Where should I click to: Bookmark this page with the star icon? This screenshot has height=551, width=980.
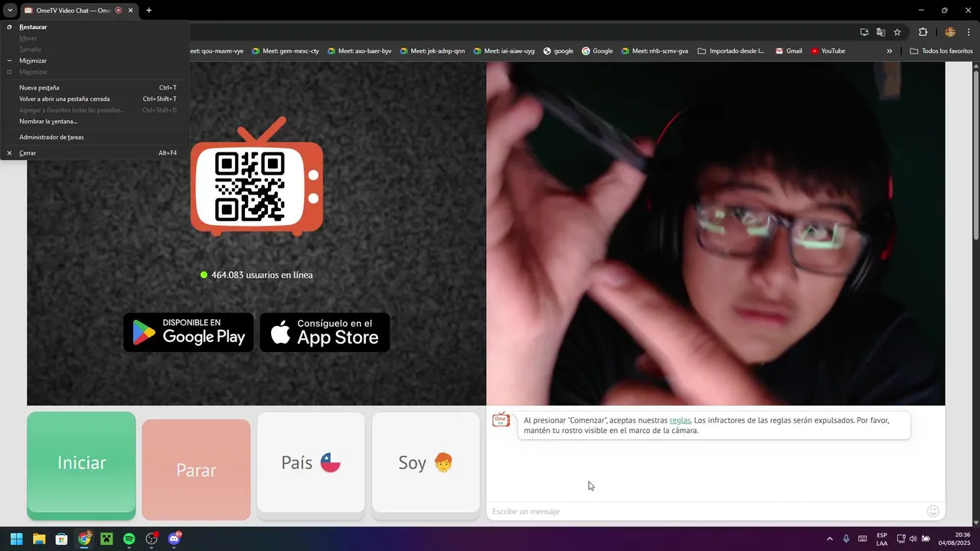897,32
